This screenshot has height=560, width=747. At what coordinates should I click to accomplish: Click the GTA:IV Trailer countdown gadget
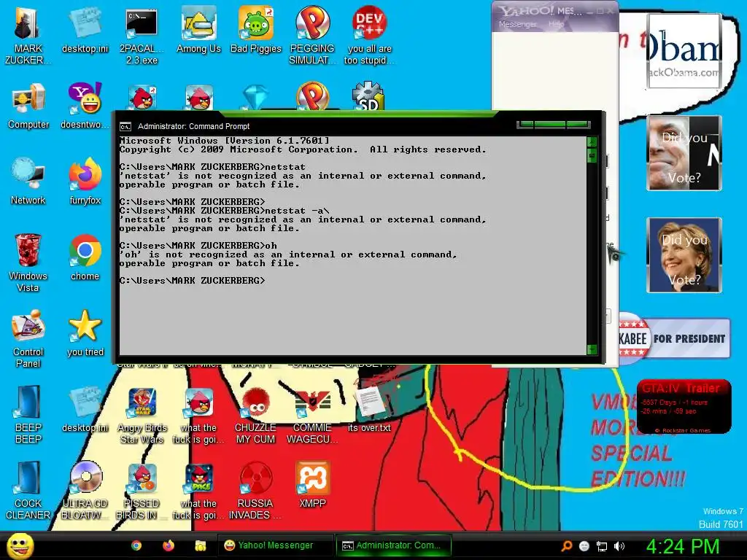tap(684, 407)
